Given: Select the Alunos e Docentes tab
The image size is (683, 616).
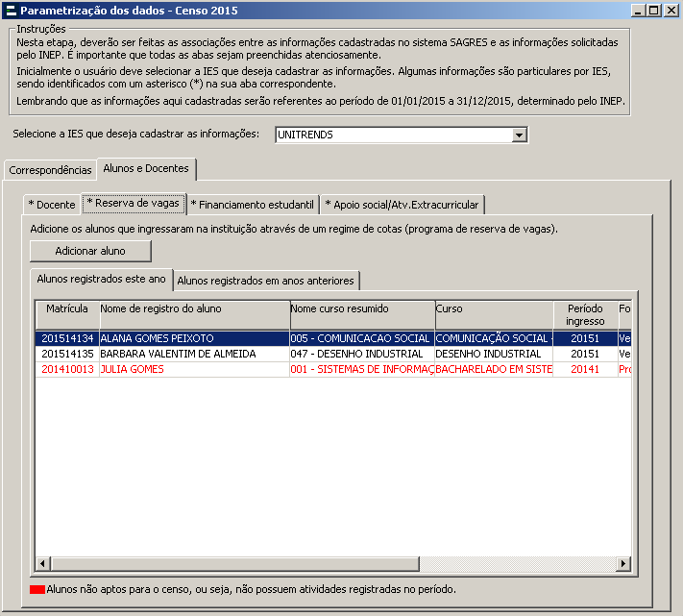Looking at the screenshot, I should pyautogui.click(x=145, y=169).
